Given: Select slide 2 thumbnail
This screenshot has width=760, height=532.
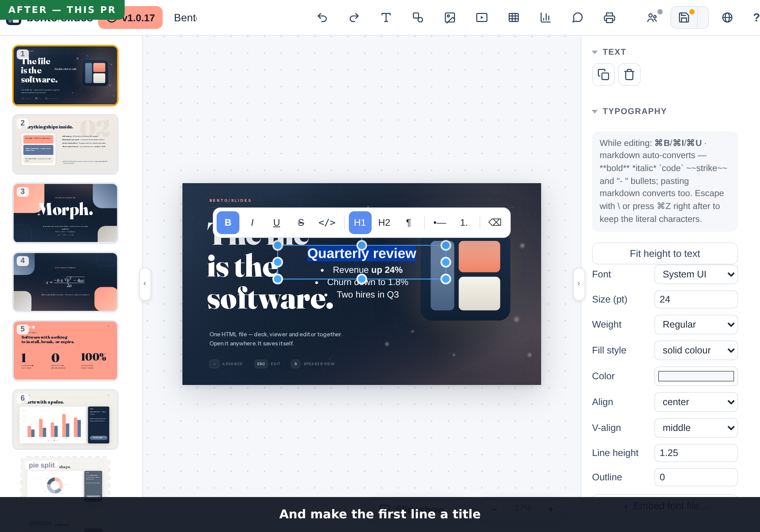Looking at the screenshot, I should tap(65, 144).
